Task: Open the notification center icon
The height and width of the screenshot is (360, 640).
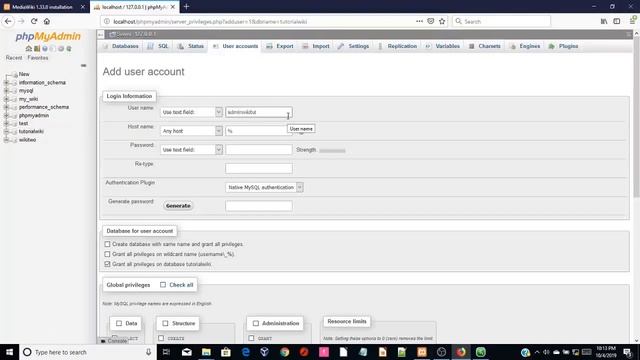Action: pos(627,352)
